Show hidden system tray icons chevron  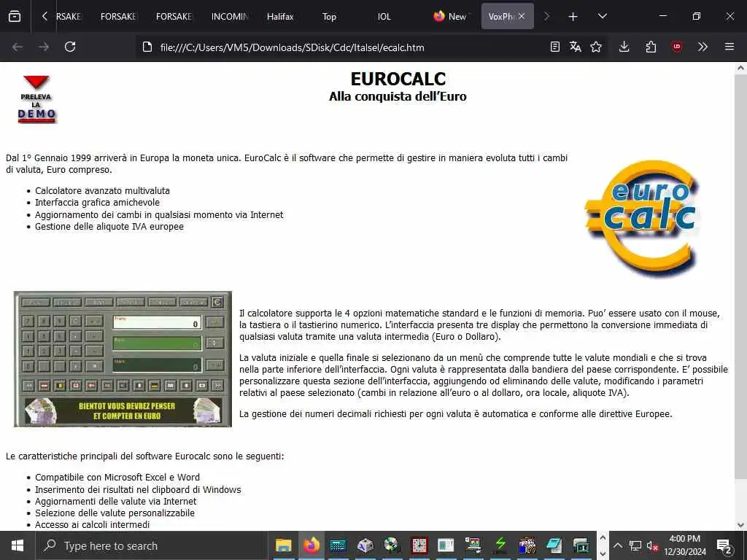(x=617, y=545)
